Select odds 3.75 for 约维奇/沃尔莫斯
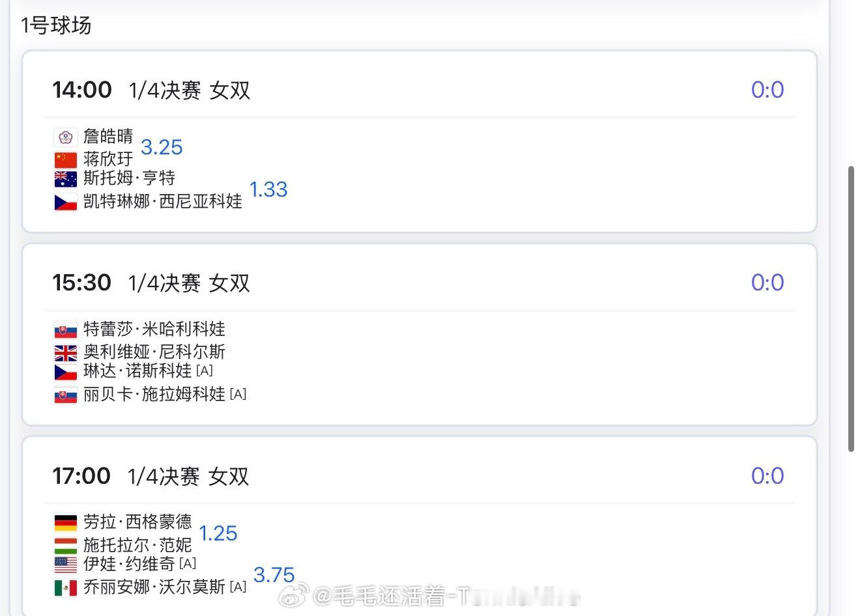Screen dimensions: 860x616 pyautogui.click(x=274, y=575)
